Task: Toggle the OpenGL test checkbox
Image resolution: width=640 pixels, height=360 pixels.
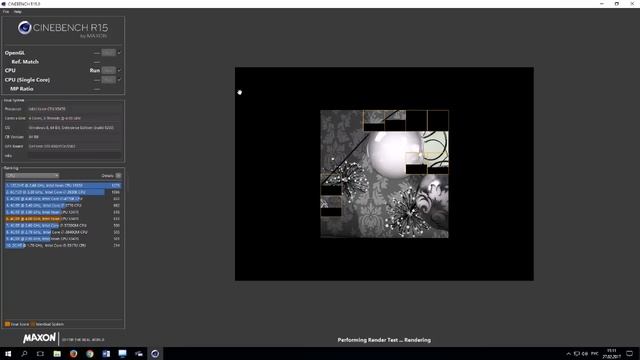Action: [119, 53]
